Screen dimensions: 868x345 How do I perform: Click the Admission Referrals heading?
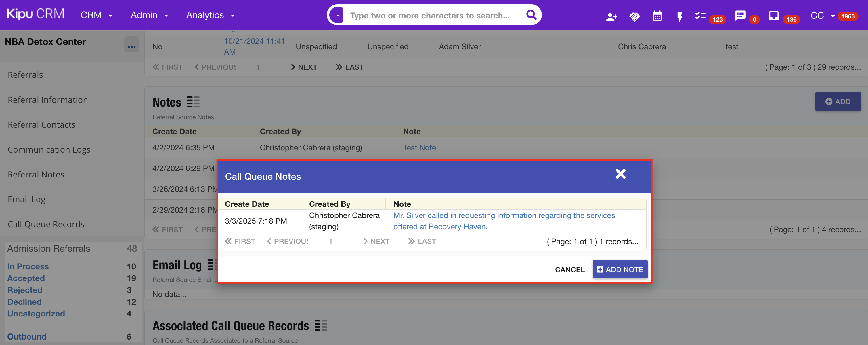[49, 249]
